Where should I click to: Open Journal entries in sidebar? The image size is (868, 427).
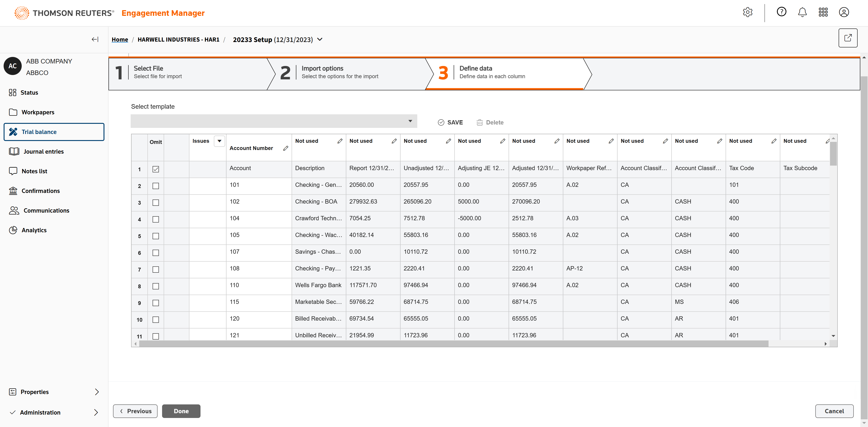coord(43,152)
